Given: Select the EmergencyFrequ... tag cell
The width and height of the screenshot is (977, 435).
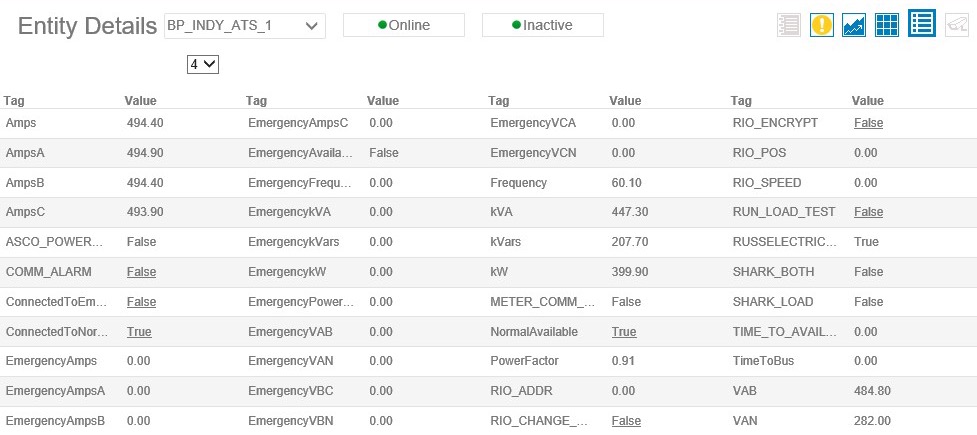Looking at the screenshot, I should pos(300,183).
